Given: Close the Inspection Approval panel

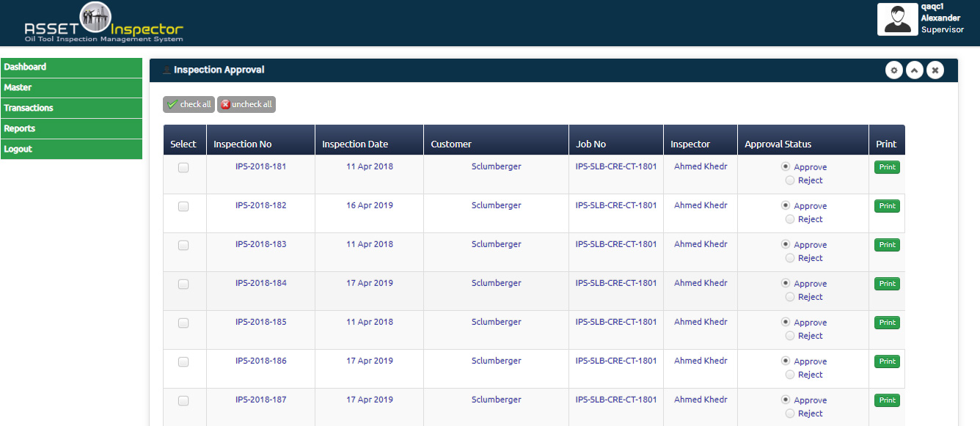Looking at the screenshot, I should (x=935, y=70).
